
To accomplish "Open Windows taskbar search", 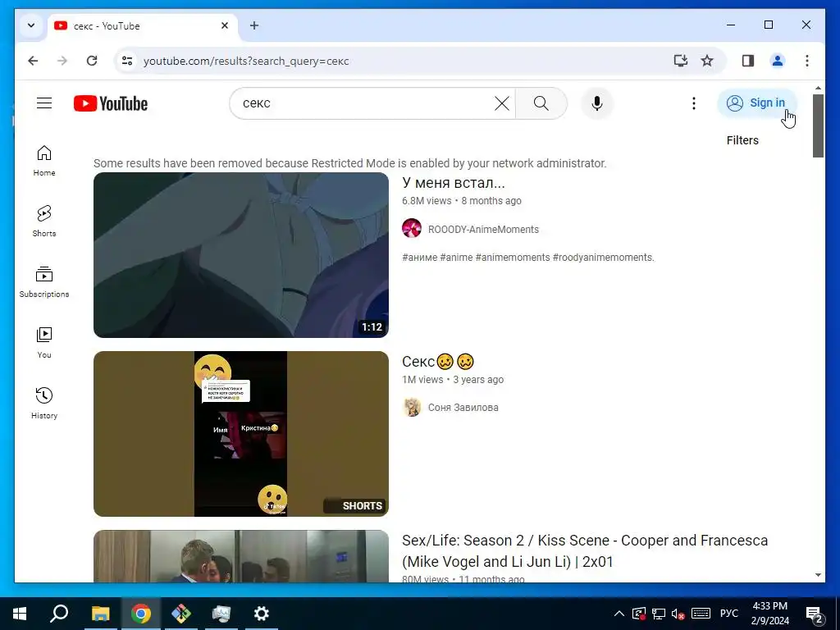I will [x=59, y=614].
